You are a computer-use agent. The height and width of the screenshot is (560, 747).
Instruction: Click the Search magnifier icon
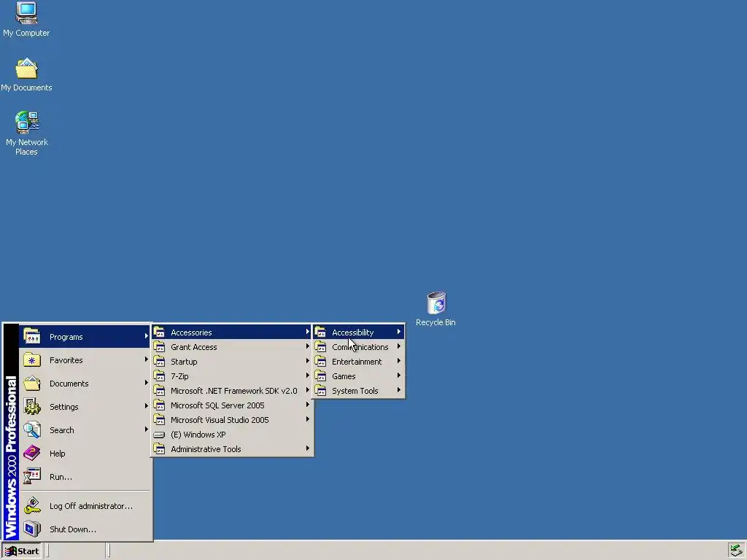coord(32,429)
